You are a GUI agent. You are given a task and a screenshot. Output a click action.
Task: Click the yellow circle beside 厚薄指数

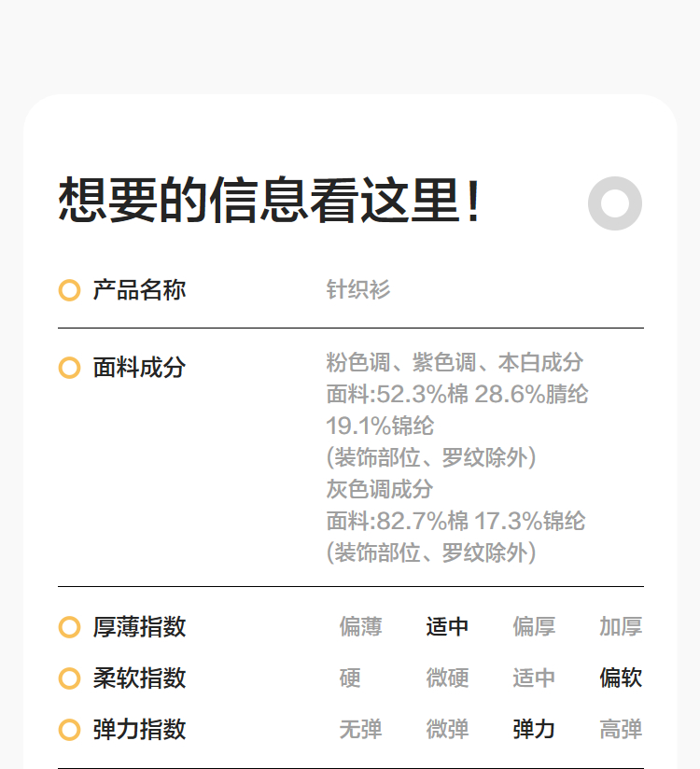69,627
